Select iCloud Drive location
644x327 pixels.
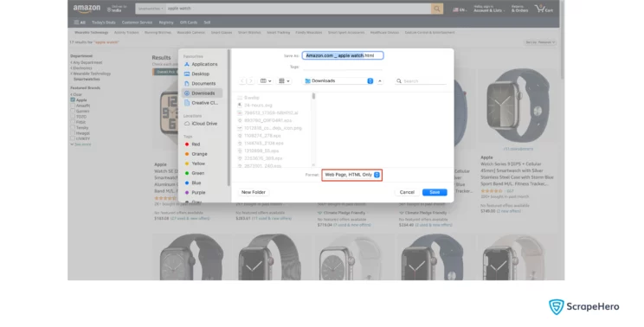click(201, 124)
